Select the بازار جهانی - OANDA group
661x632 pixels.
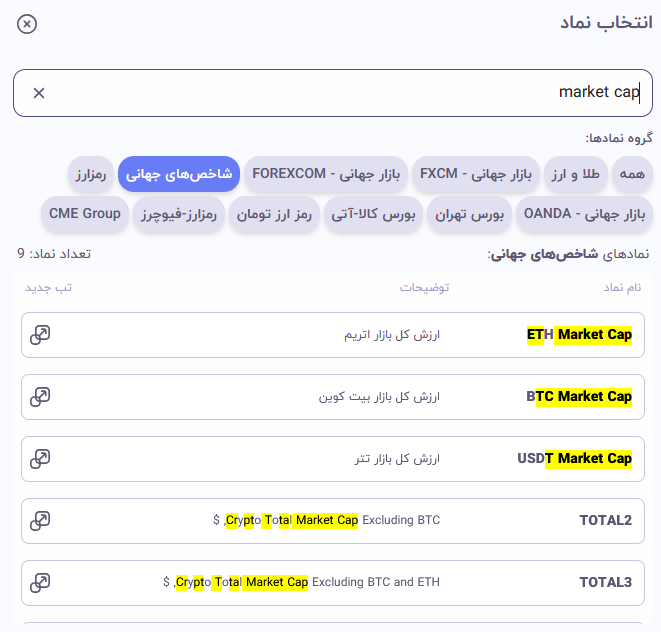click(584, 214)
